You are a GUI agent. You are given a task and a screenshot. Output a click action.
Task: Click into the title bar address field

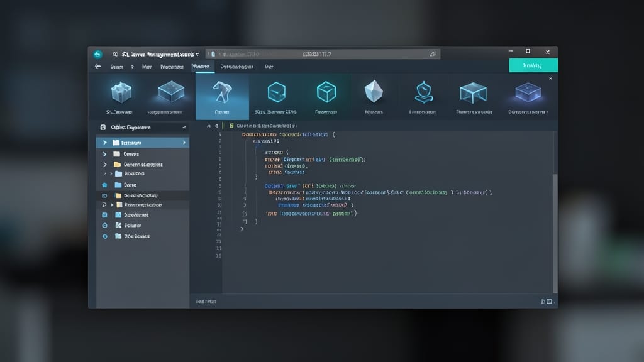coord(323,54)
